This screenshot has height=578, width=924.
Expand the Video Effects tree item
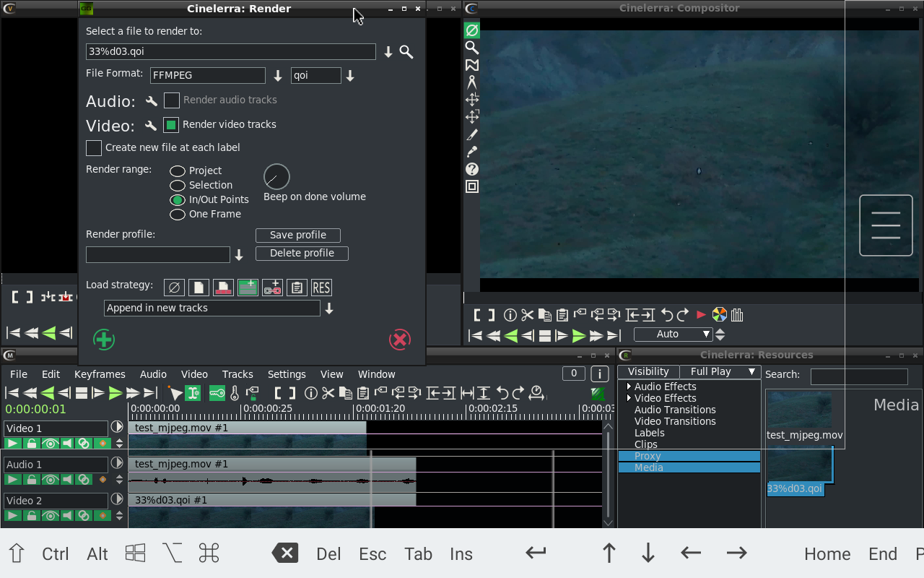629,398
